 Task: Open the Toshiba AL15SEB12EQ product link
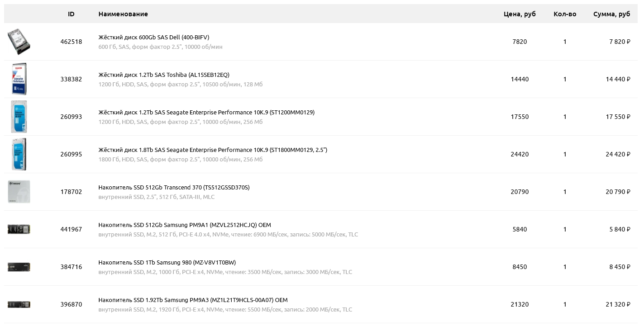164,75
